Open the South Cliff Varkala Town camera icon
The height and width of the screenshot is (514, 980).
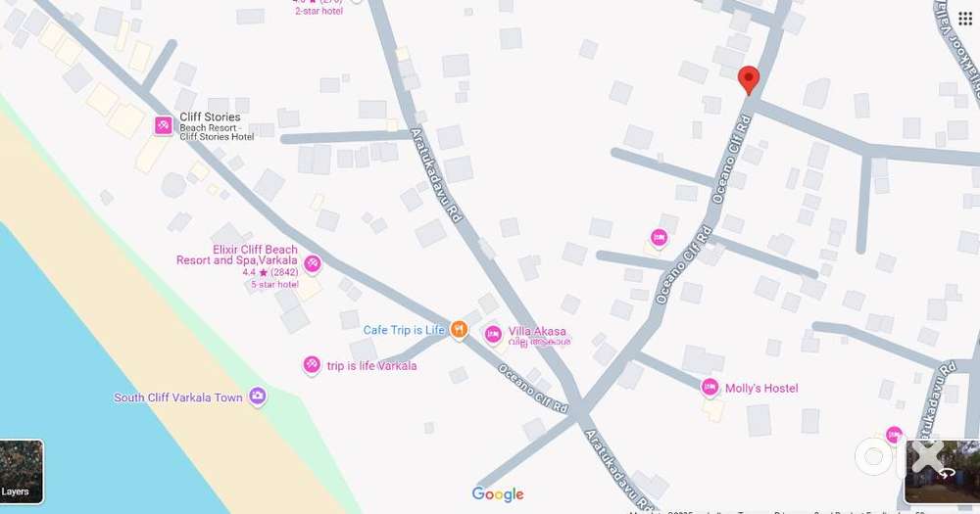tap(258, 396)
